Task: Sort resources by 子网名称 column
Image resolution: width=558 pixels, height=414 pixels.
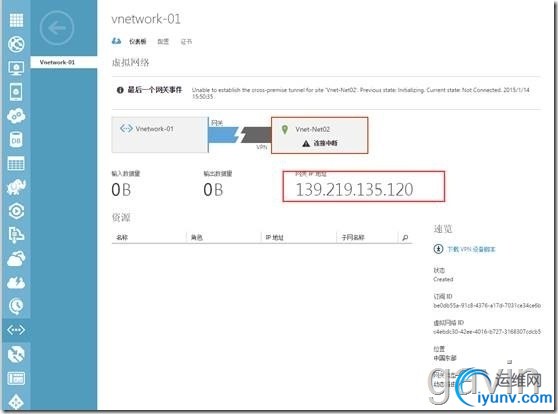Action: click(x=353, y=237)
